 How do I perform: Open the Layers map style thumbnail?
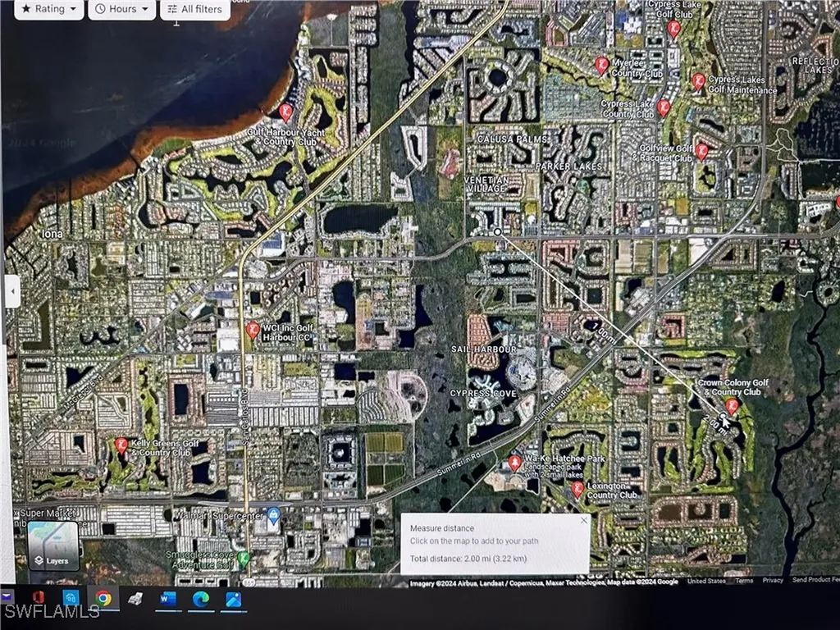pos(54,546)
